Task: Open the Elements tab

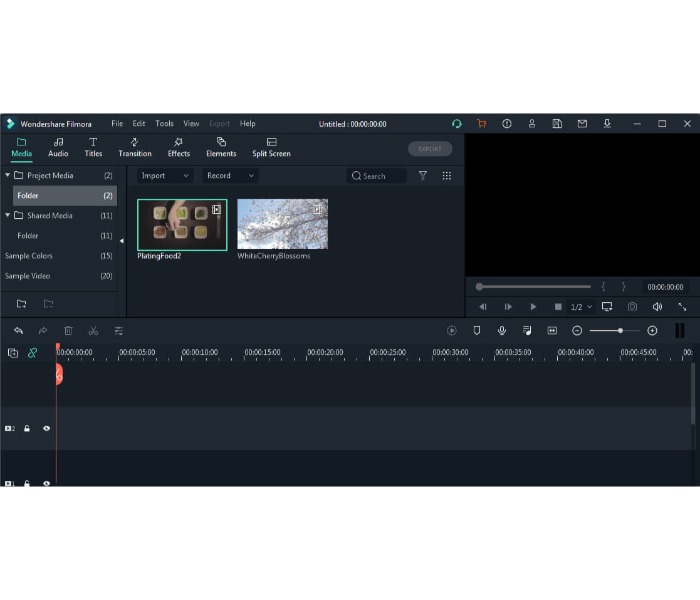Action: click(x=221, y=148)
